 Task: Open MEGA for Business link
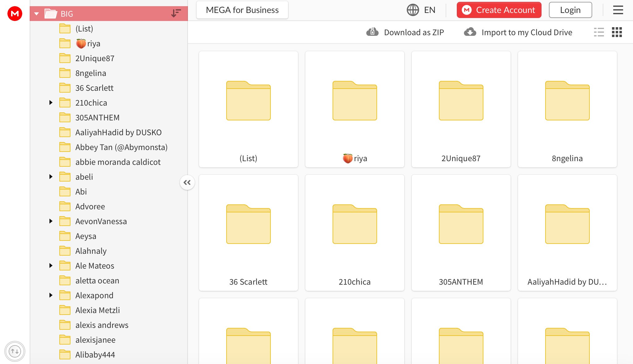pyautogui.click(x=242, y=10)
